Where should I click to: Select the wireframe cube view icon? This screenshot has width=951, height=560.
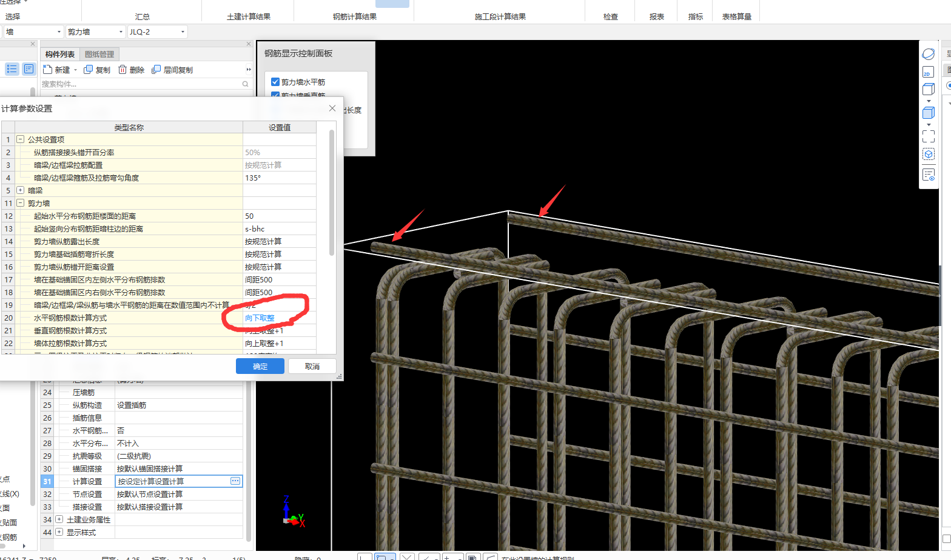928,90
